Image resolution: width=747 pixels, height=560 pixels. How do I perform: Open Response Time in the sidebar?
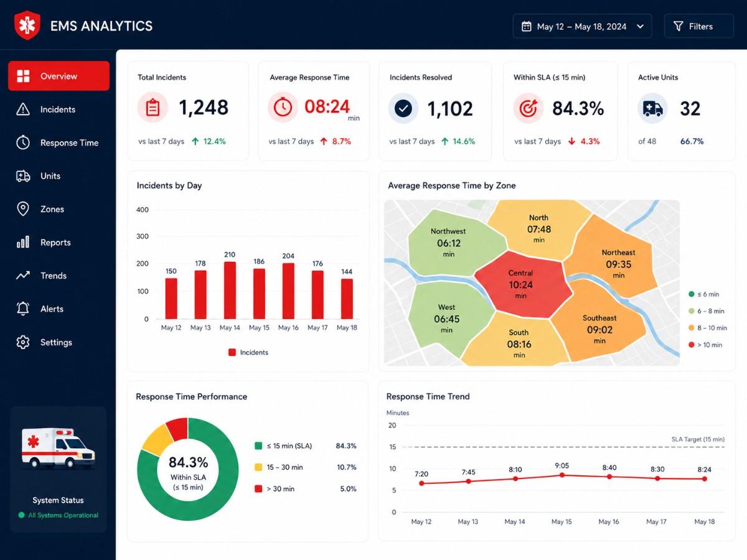[x=59, y=142]
